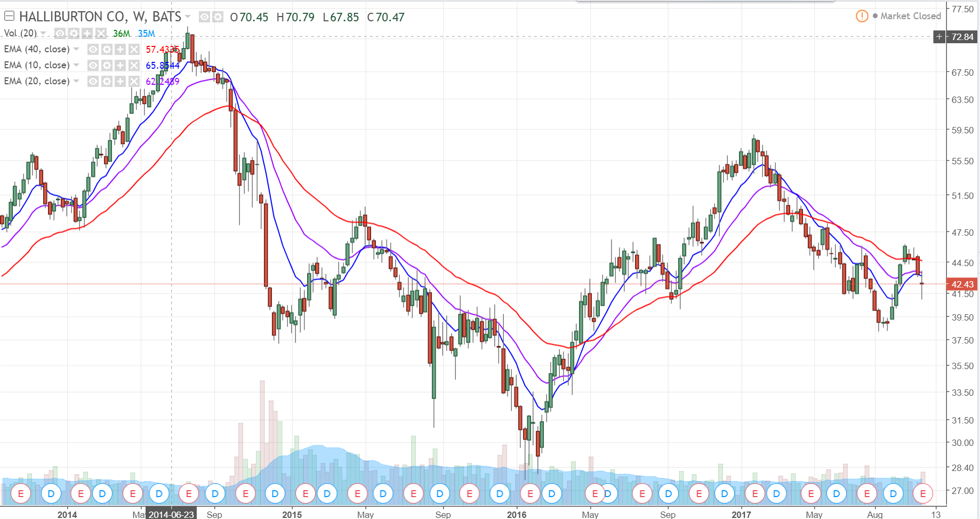
Task: Remove the EMA (20, close) indicator
Action: point(134,82)
